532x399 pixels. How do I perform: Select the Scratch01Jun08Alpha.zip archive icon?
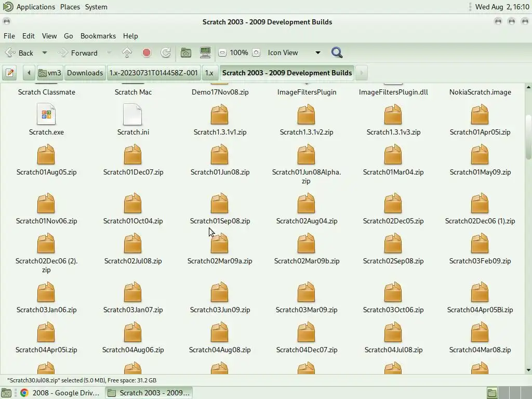(x=307, y=154)
